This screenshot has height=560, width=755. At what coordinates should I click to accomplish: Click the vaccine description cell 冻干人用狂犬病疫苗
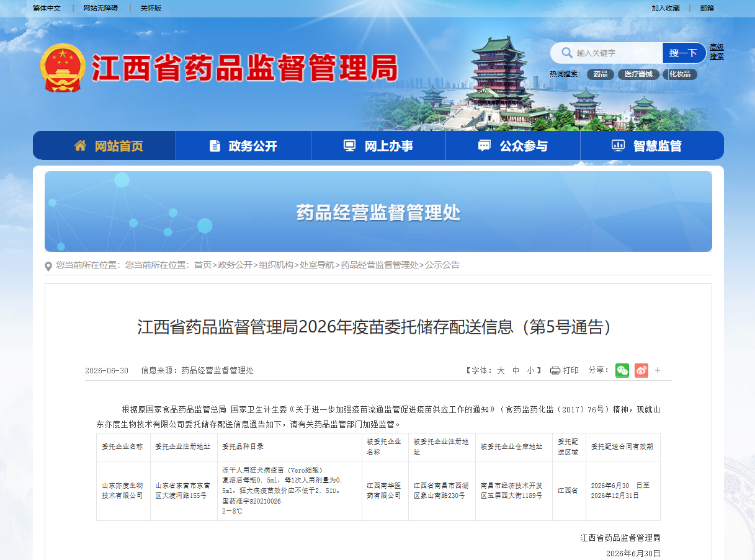coord(289,491)
